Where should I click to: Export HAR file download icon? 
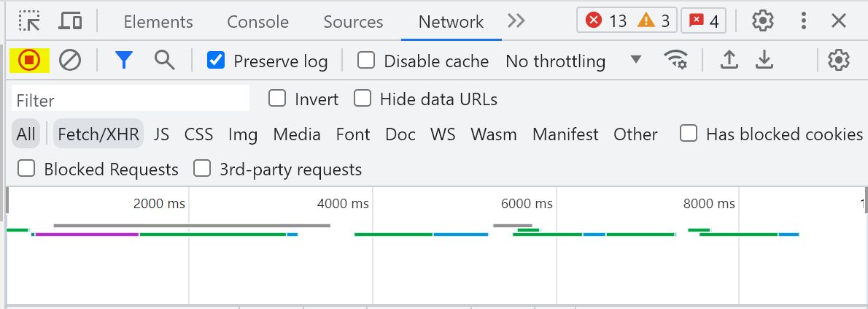764,60
